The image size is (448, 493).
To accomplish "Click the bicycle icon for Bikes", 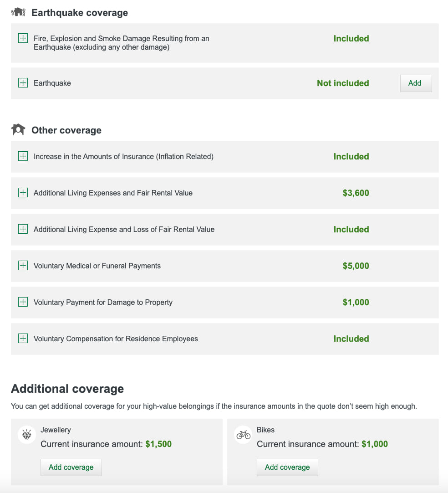I will click(243, 435).
